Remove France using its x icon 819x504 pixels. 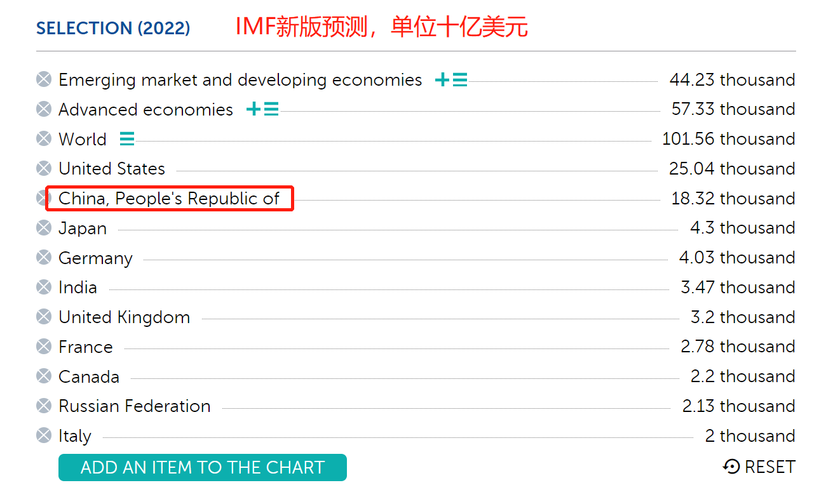(44, 347)
